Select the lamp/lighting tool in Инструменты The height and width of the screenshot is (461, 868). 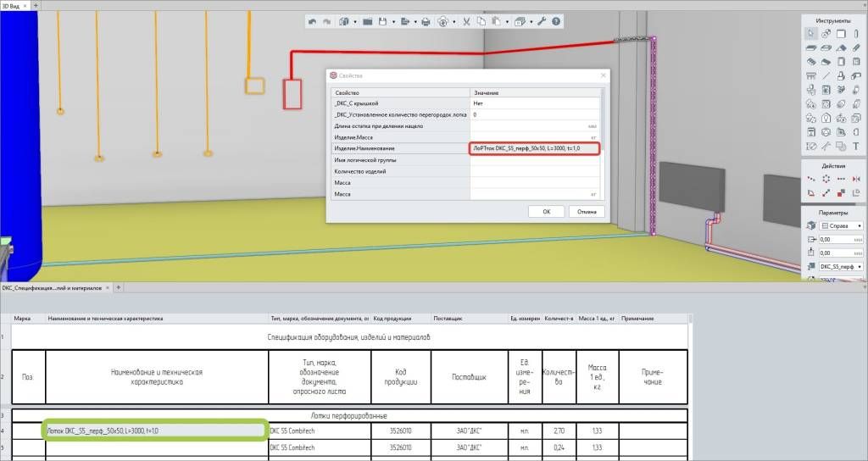[826, 119]
